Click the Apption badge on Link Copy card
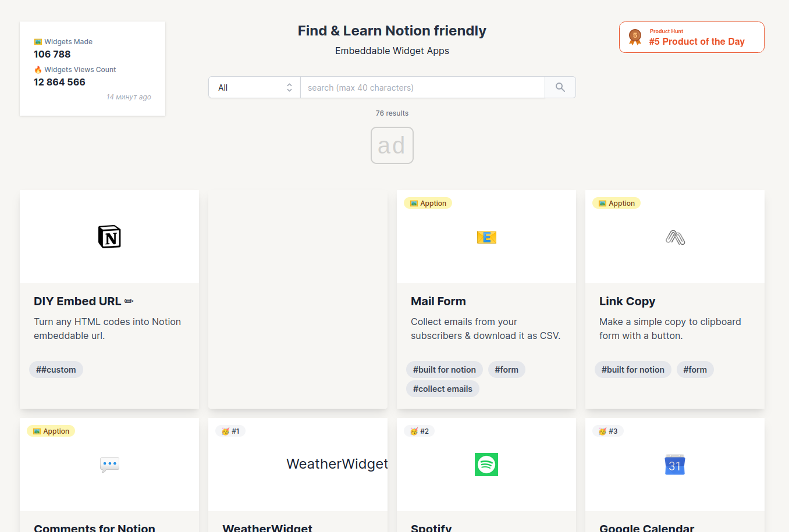This screenshot has height=532, width=789. click(617, 203)
